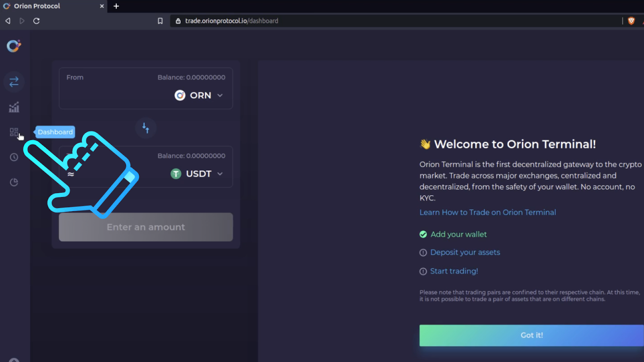Switch to the Orion Protocol tab
This screenshot has width=644, height=362.
54,6
